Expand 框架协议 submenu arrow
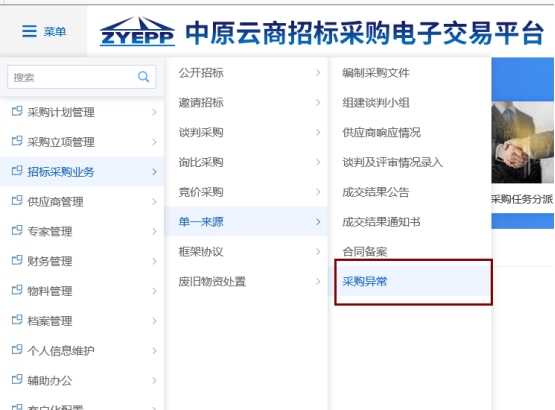The image size is (555, 410). [318, 252]
